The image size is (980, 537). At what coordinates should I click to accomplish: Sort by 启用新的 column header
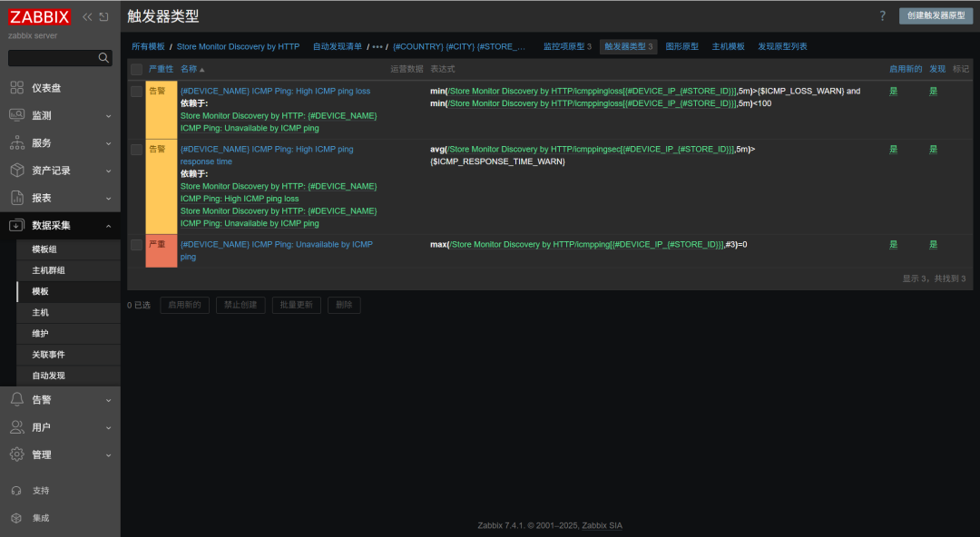(x=906, y=69)
